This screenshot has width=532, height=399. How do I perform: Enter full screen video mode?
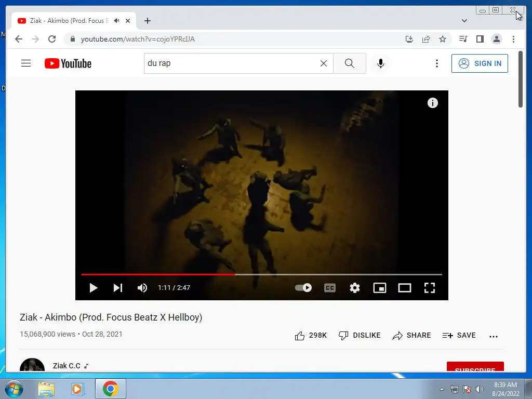[430, 288]
